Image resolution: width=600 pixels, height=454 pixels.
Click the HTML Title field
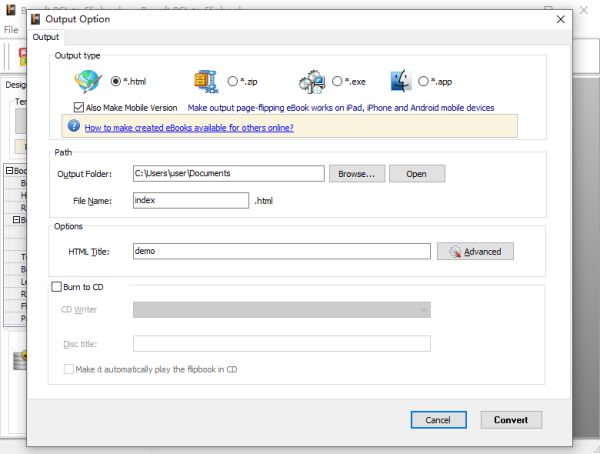[x=282, y=251]
